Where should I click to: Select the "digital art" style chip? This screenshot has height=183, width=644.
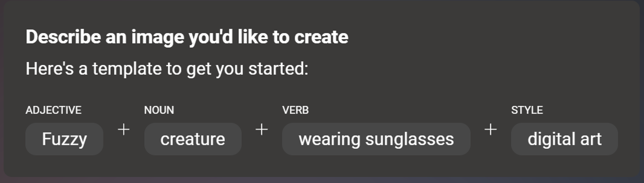pos(564,139)
